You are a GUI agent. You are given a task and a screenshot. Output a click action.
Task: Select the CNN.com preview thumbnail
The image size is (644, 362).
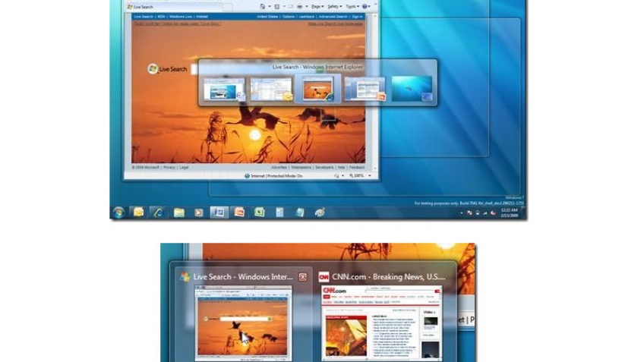tap(381, 323)
